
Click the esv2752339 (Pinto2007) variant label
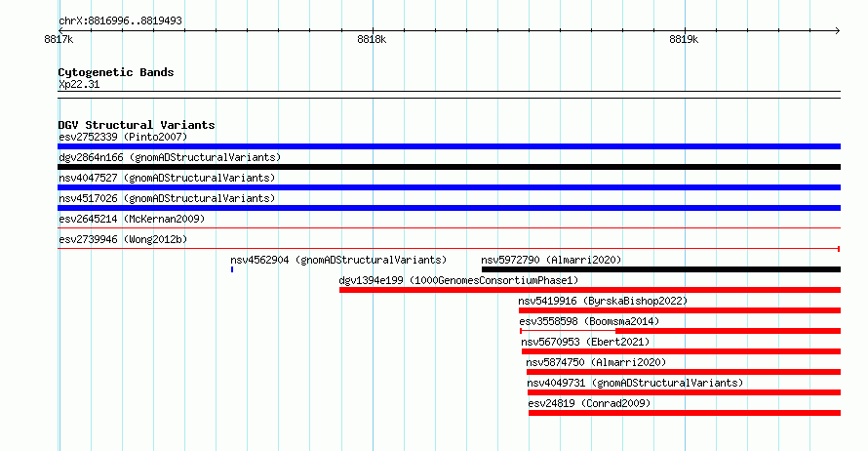123,137
